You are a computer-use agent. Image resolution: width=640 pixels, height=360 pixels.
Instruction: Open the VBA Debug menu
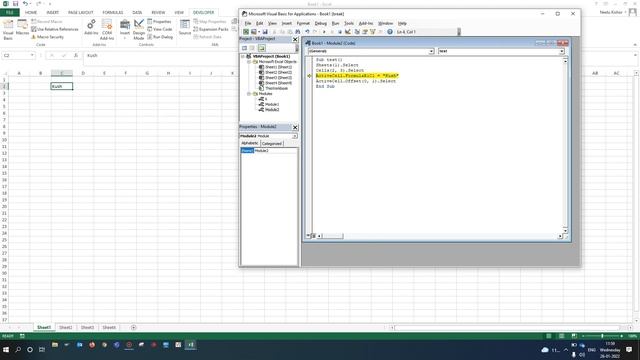coord(320,24)
